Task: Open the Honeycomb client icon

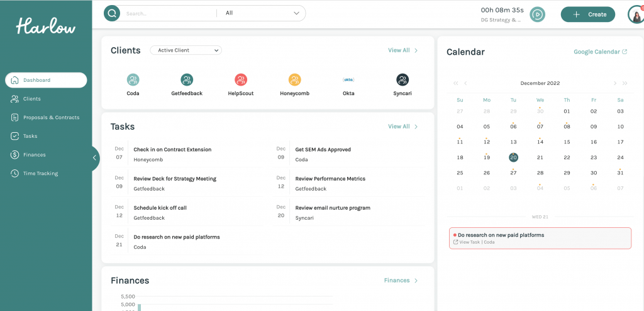Action: click(294, 80)
